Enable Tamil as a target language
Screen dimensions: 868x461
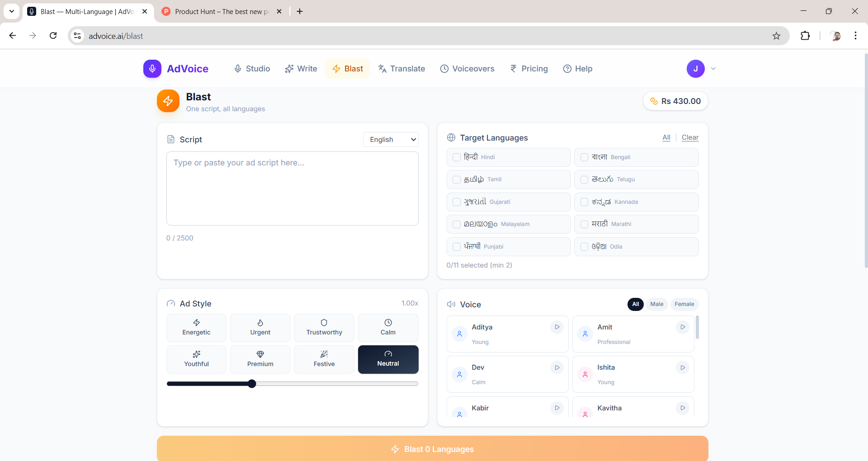click(x=457, y=179)
